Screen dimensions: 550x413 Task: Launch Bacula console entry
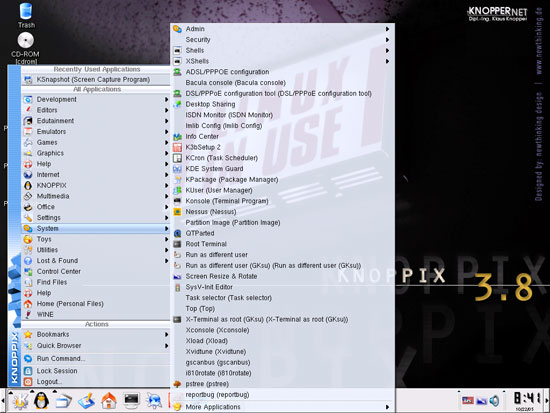click(283, 83)
